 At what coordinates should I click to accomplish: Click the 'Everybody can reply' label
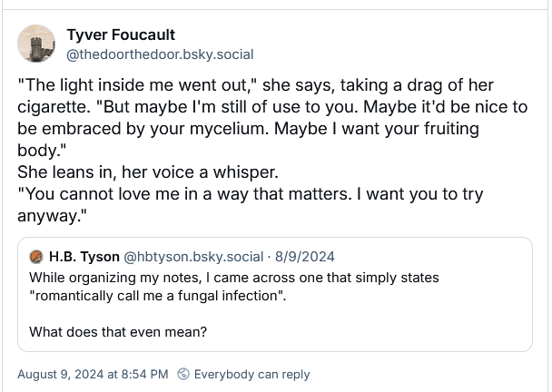[x=251, y=374]
